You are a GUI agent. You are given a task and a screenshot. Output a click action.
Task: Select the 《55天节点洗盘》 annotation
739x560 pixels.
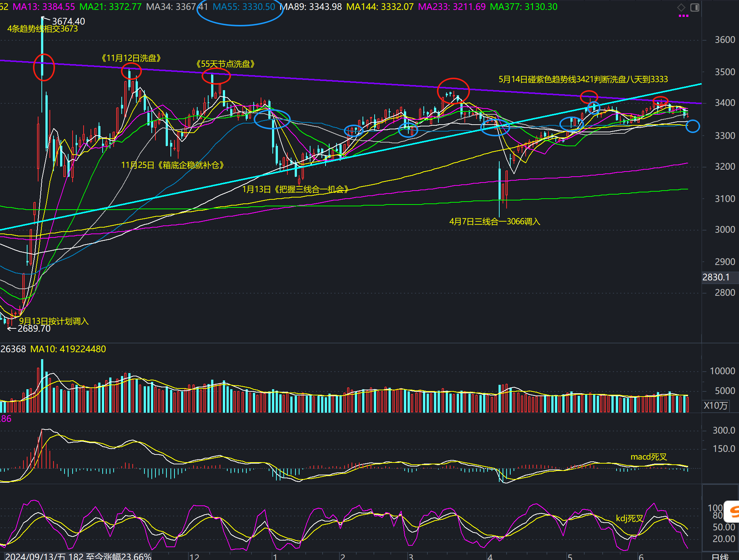click(225, 64)
